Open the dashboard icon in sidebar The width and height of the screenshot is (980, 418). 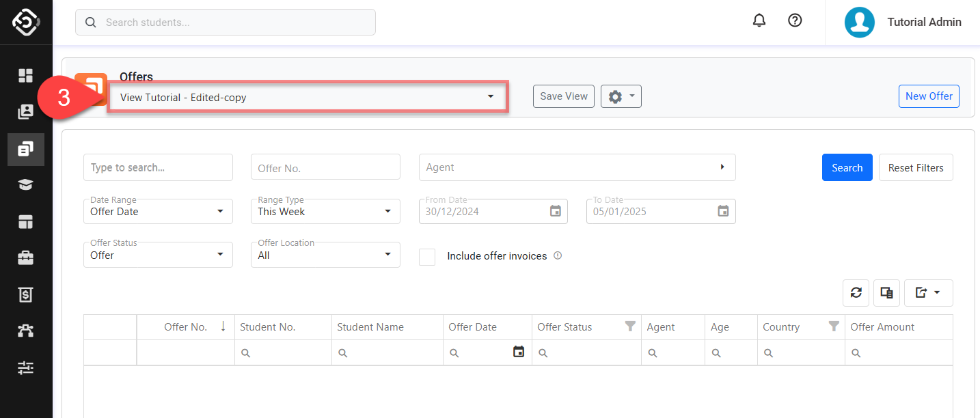[26, 75]
